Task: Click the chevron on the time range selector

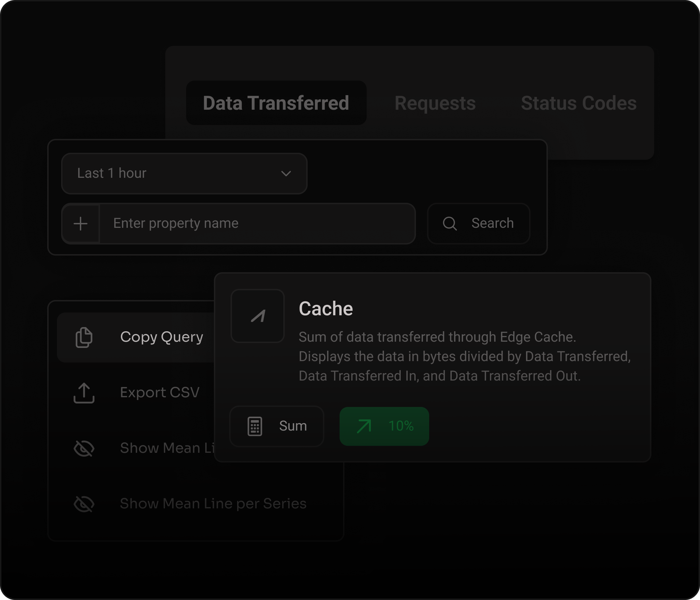Action: 286,174
